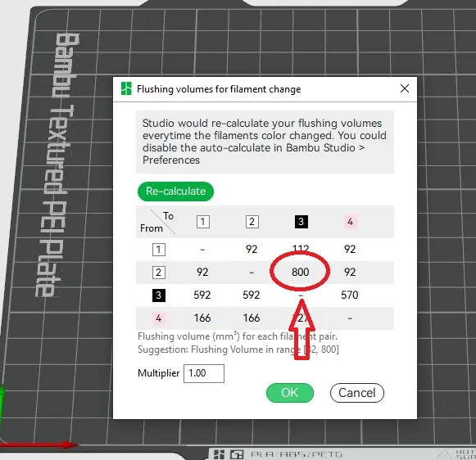Select the From row filament 1 swatch

(x=158, y=250)
